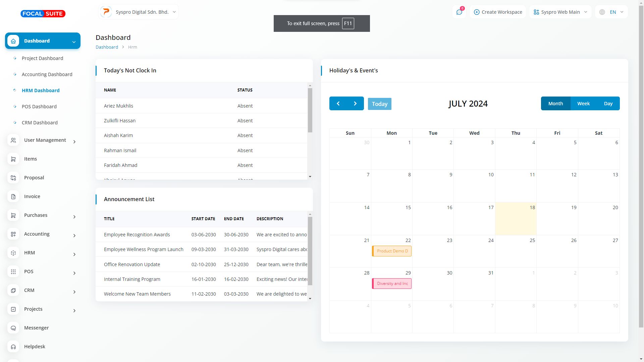Image resolution: width=644 pixels, height=362 pixels.
Task: Click the Product Demo calendar event
Action: pos(392,251)
